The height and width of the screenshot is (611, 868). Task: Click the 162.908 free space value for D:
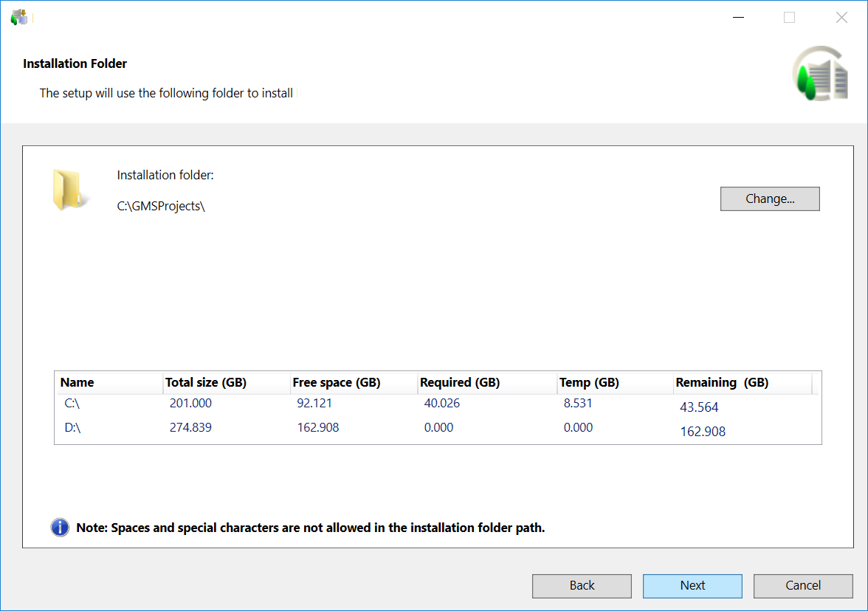tap(317, 428)
